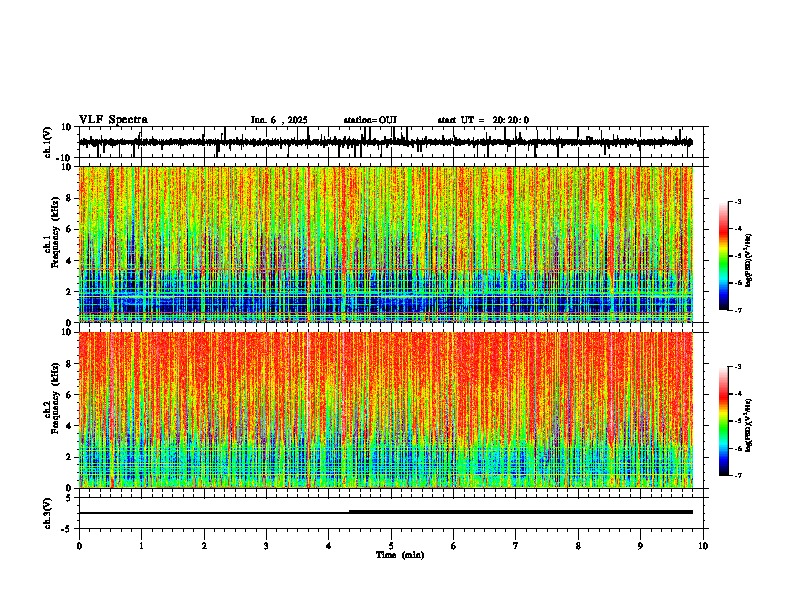
Task: Click the ch.3 voltage trace line
Action: pos(386,513)
